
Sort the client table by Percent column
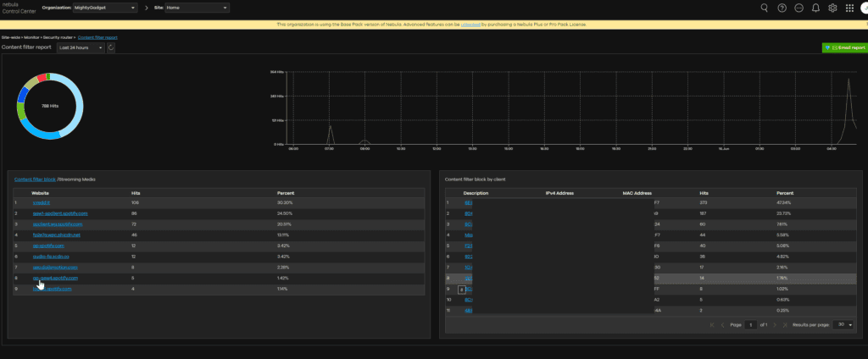[x=785, y=193]
